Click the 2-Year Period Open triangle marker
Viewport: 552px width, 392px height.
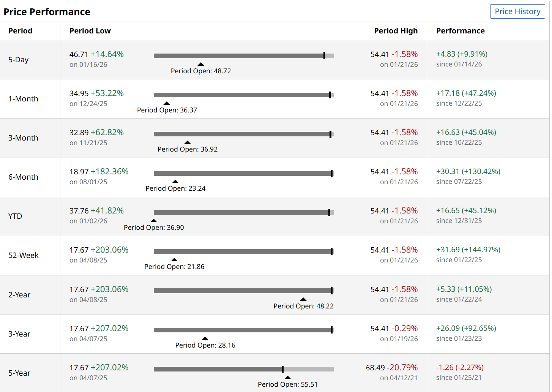click(303, 299)
